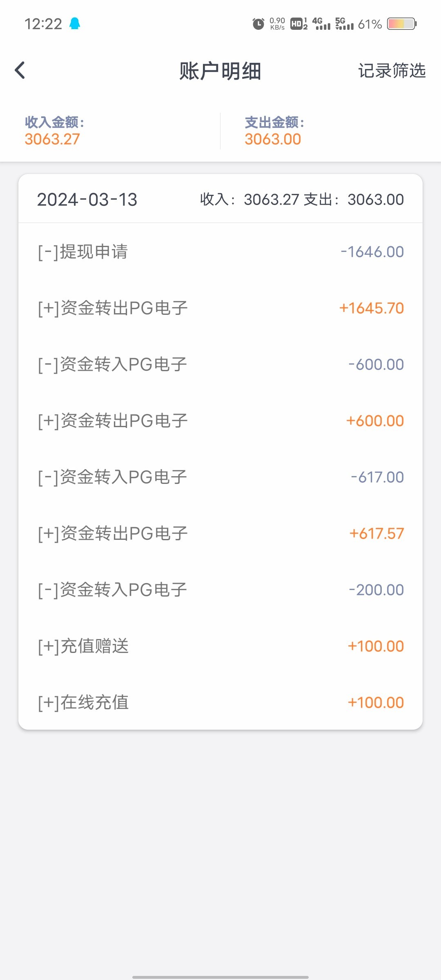
Task: Open the 提现申请 -1646.00 record
Action: tap(220, 252)
